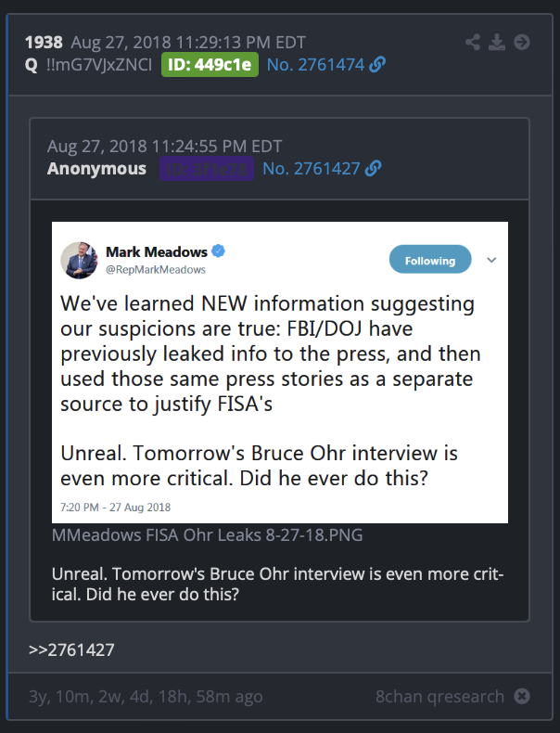Viewport: 560px width, 733px height.
Task: Click the green ID: 449c1e badge
Action: coord(210,65)
